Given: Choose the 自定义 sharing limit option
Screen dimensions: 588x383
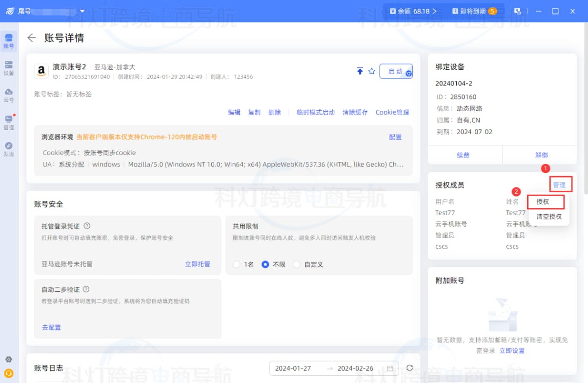Looking at the screenshot, I should (297, 264).
